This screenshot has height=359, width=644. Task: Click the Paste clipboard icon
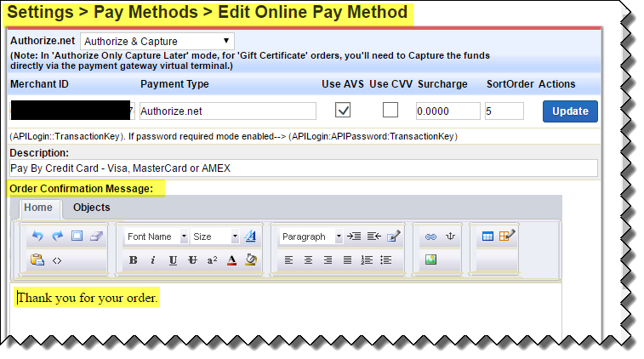click(37, 260)
